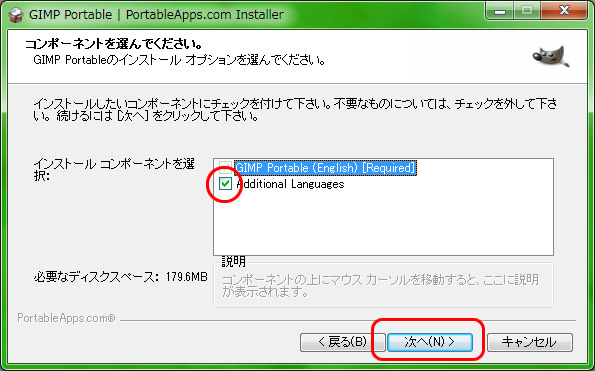This screenshot has width=595, height=371.
Task: Click the インストール コンポーネントを選択 label
Action: tap(114, 170)
